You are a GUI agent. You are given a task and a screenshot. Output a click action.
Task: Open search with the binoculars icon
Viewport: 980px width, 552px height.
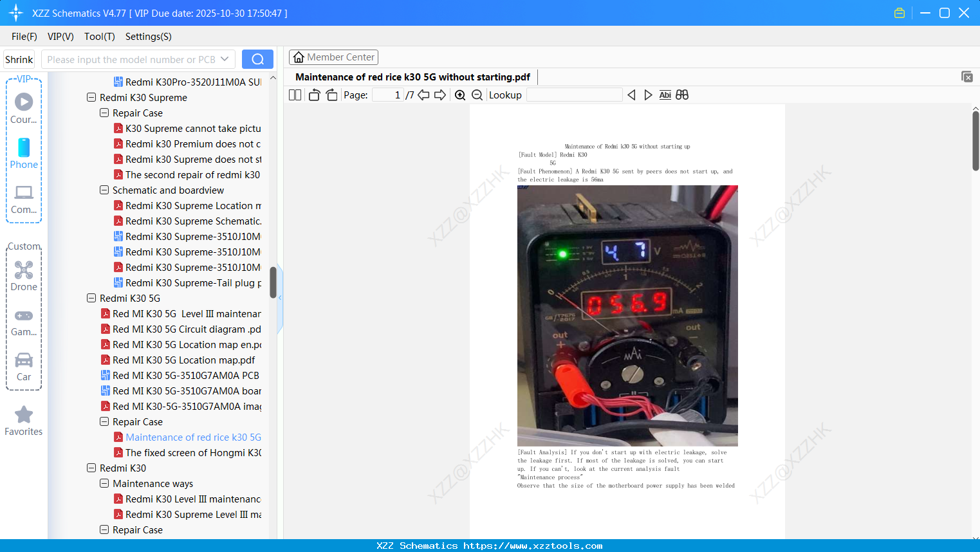682,95
